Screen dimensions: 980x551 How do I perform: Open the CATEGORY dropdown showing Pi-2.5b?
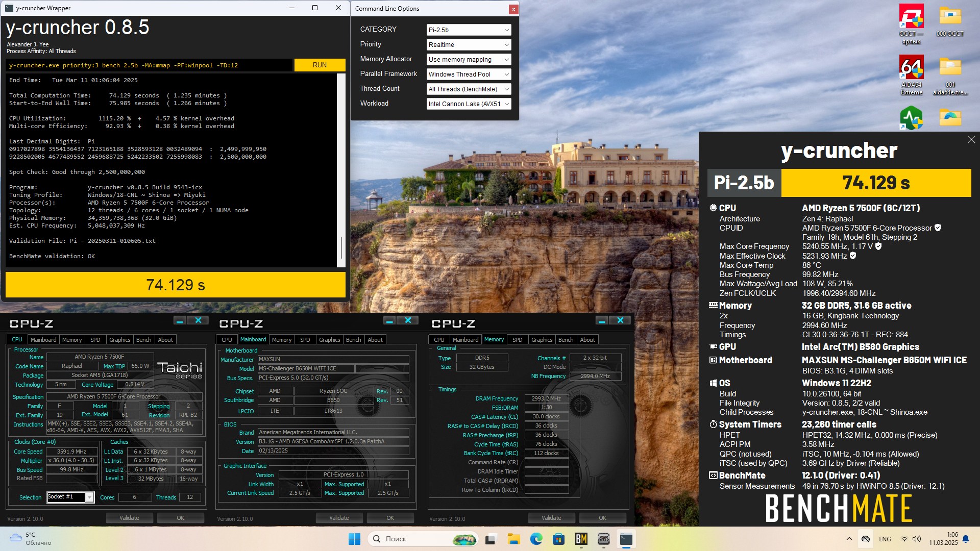point(469,30)
